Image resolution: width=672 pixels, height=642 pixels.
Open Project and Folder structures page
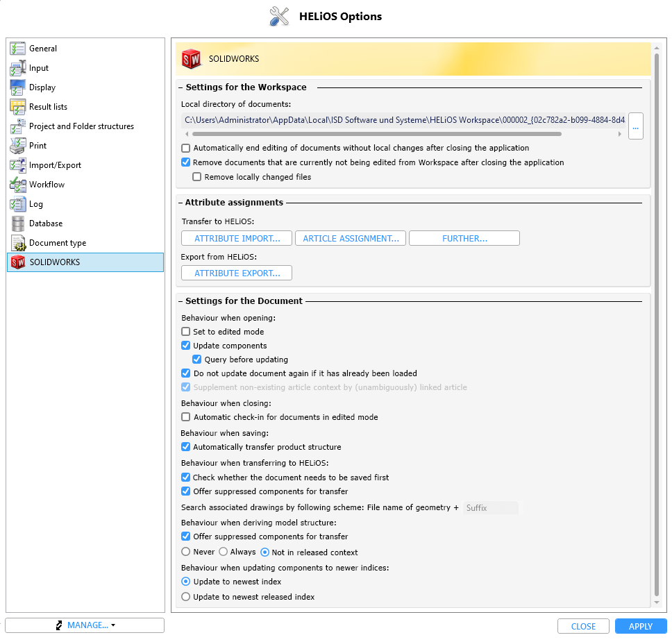point(85,126)
